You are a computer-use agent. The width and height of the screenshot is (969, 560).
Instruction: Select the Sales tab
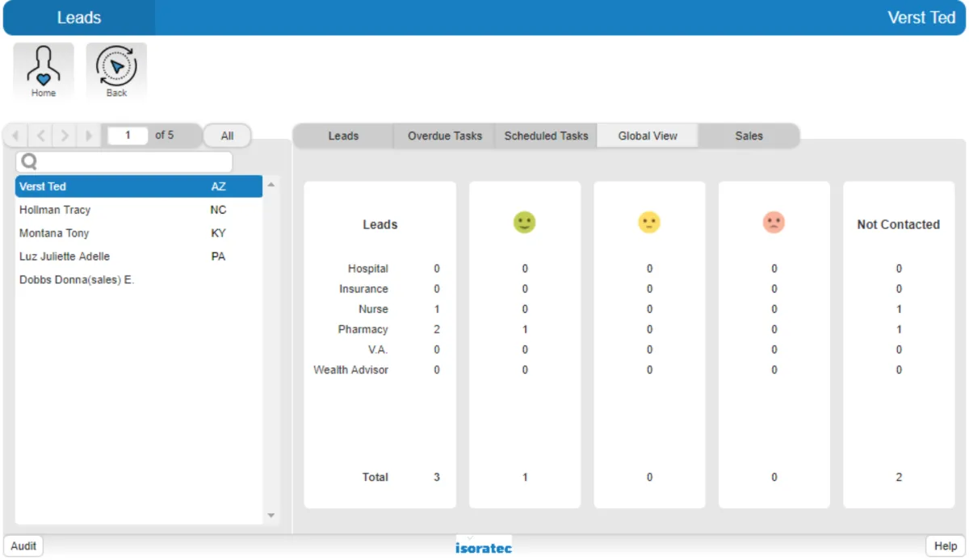(749, 136)
